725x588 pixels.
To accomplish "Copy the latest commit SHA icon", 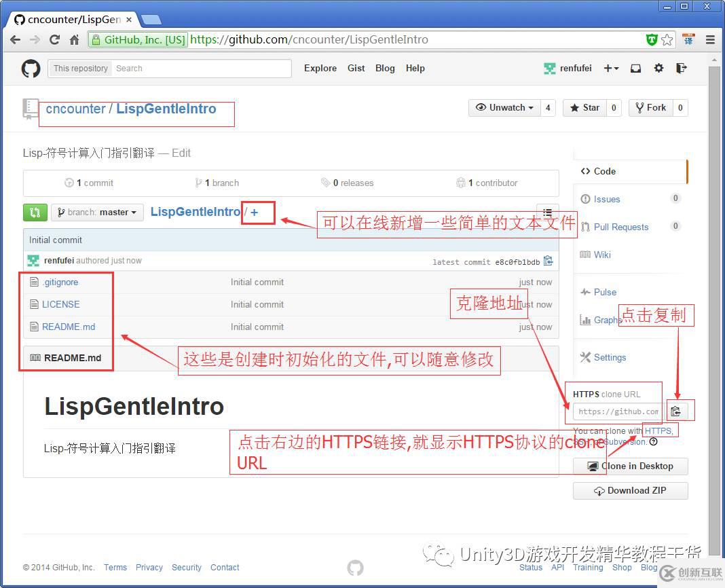I will pos(548,261).
